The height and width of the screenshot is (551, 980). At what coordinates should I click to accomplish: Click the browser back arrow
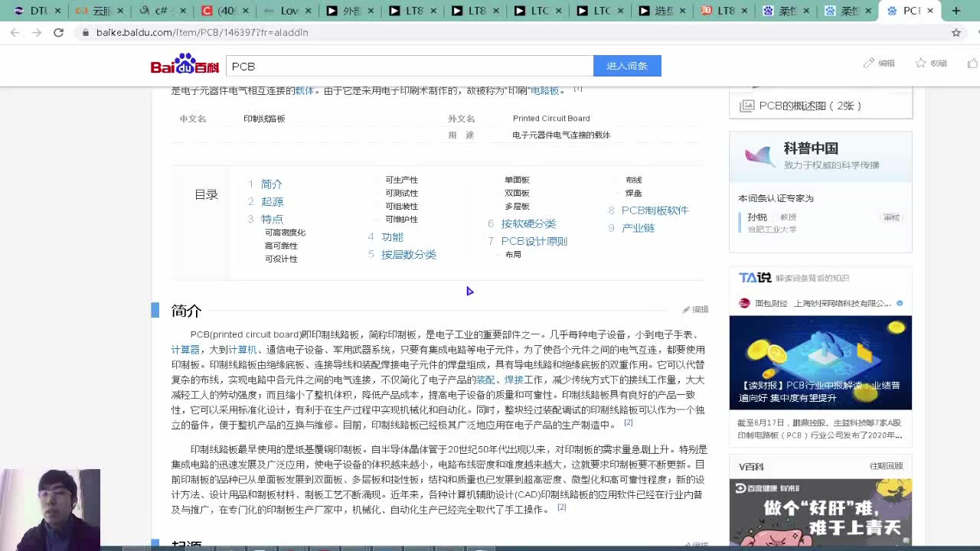pos(15,32)
